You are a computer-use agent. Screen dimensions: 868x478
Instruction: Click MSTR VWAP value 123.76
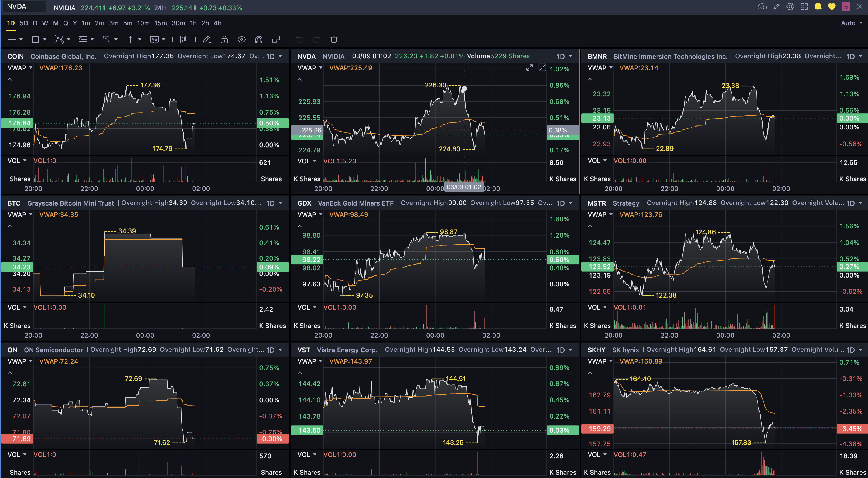(x=641, y=214)
